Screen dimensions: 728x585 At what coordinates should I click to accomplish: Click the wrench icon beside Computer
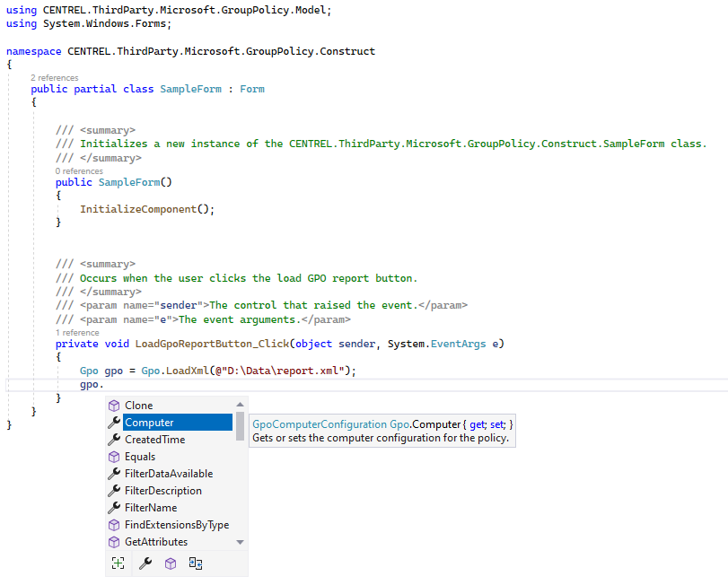[x=114, y=423]
